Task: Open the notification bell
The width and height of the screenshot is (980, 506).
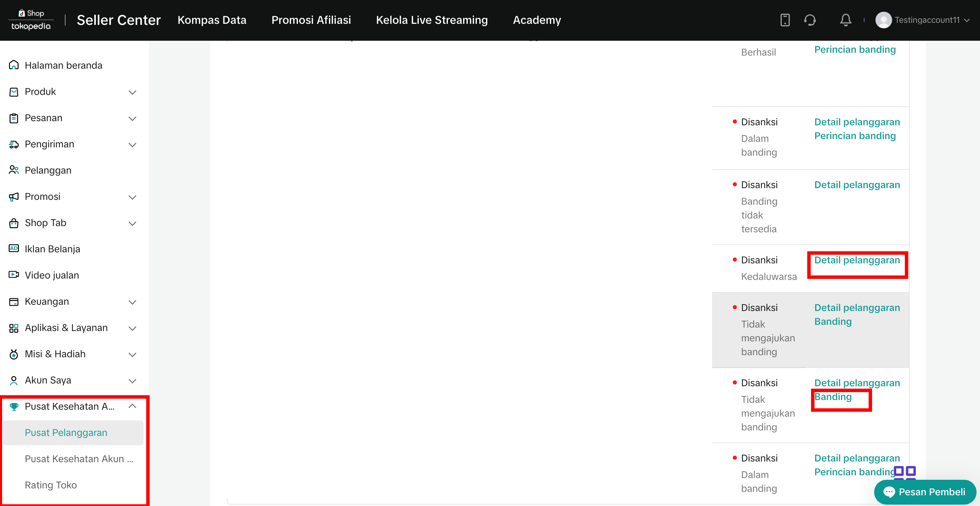Action: click(845, 20)
